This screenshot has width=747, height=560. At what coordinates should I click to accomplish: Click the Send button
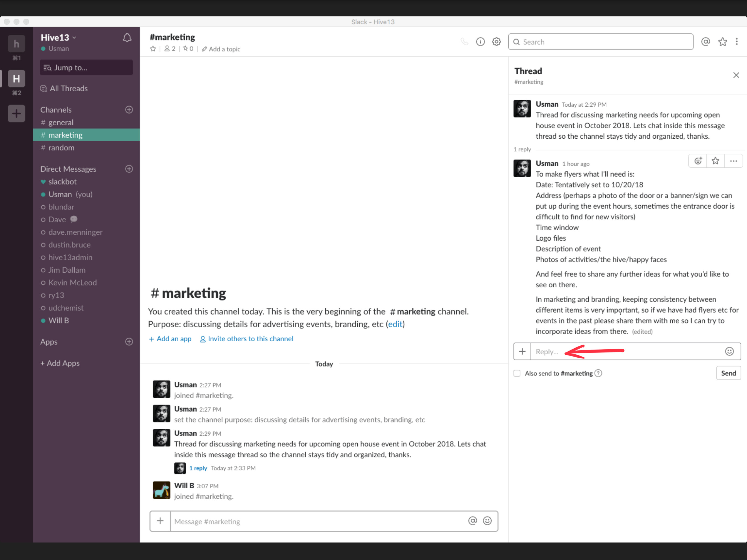pos(728,373)
